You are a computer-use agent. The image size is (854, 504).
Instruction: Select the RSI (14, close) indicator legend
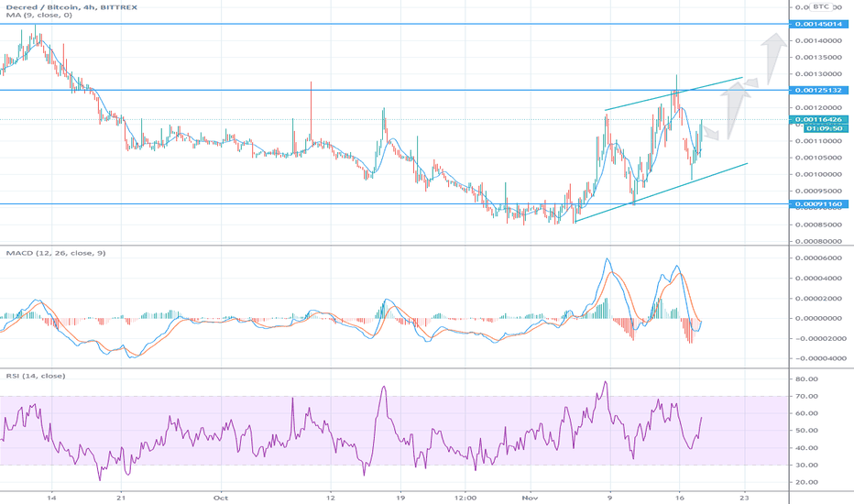36,376
